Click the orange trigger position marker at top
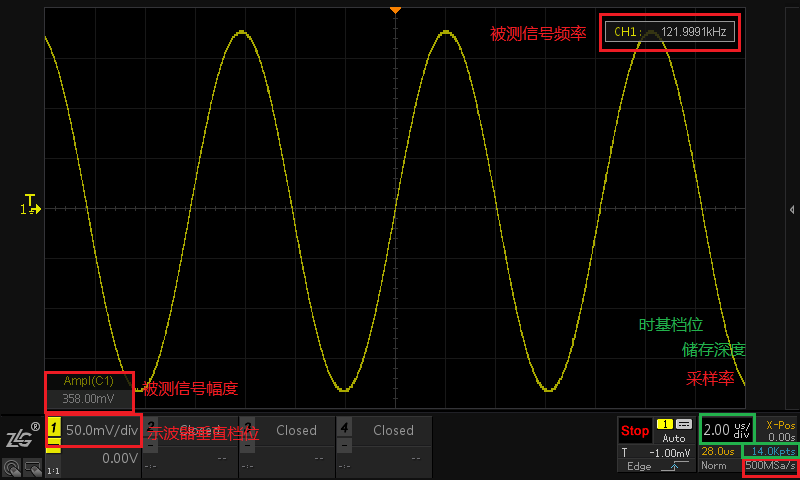 point(395,10)
